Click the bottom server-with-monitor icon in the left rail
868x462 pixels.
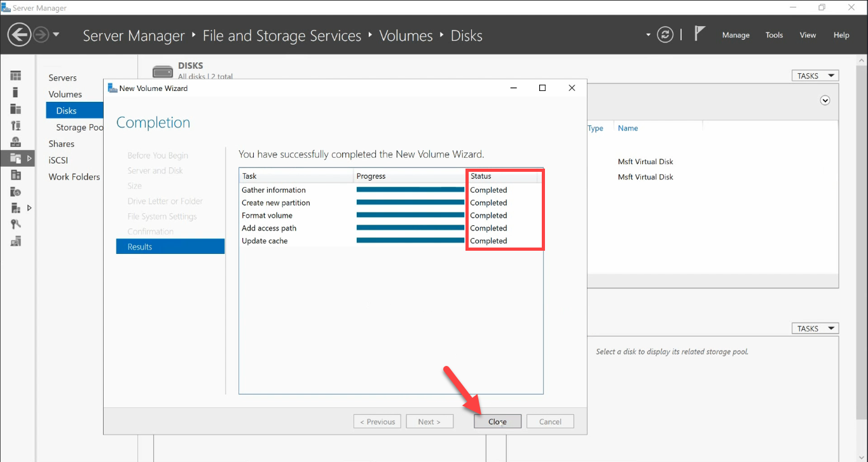pyautogui.click(x=16, y=241)
